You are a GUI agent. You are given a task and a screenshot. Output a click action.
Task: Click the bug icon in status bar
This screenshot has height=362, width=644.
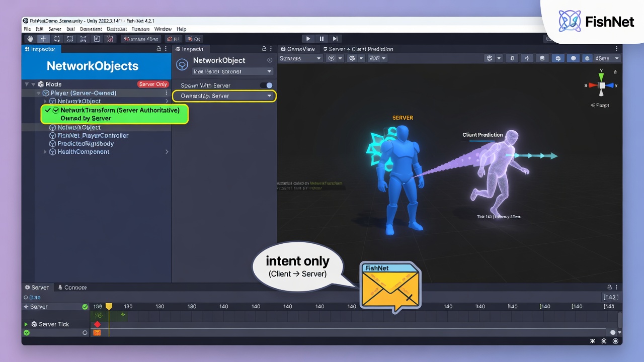pos(593,341)
